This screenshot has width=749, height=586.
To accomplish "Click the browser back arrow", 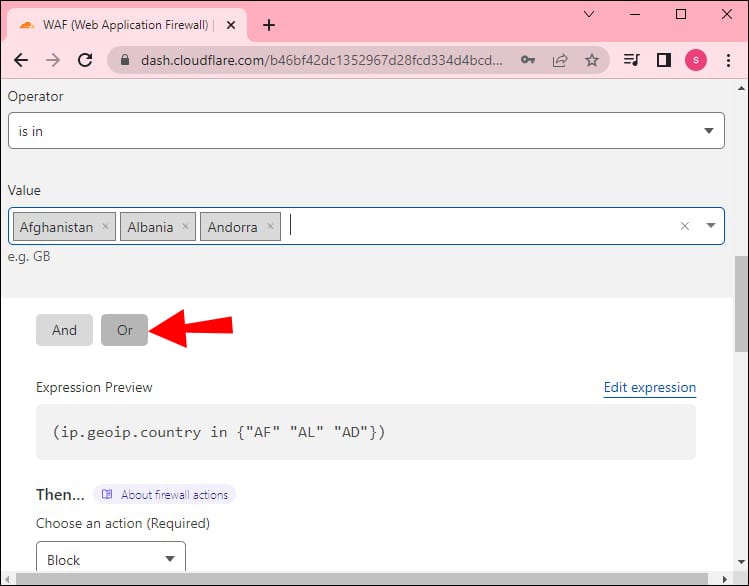I will pos(21,60).
